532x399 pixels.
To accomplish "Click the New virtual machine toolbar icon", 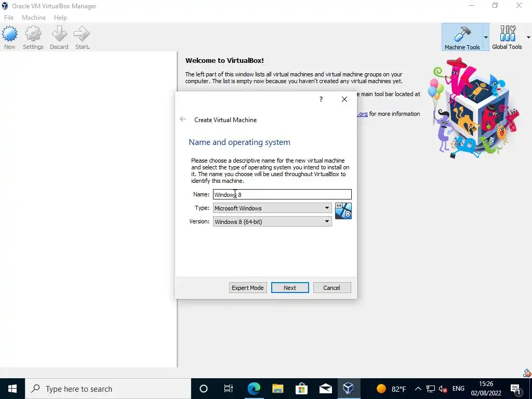I will pos(9,37).
